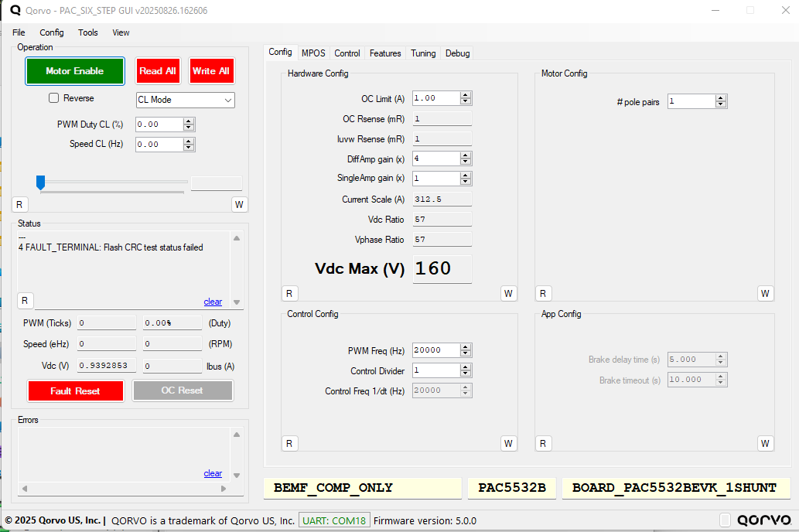Increase OC Limit with the up arrow
Screen dimensions: 799x532
tap(466, 95)
